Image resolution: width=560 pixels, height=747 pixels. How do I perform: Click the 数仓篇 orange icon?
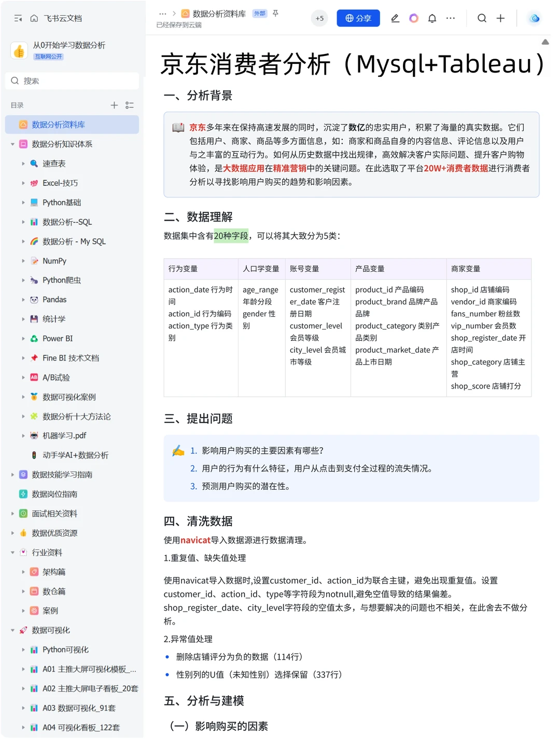click(x=34, y=591)
